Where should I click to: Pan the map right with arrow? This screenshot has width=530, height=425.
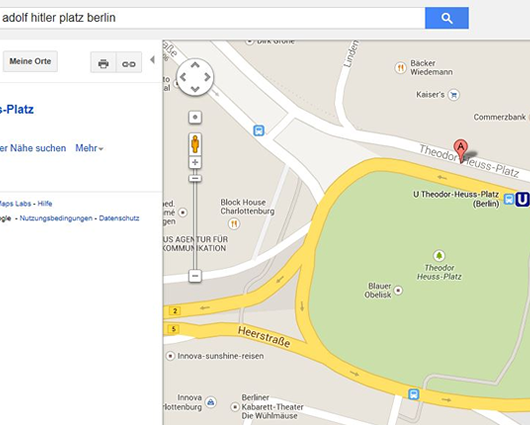coord(207,77)
